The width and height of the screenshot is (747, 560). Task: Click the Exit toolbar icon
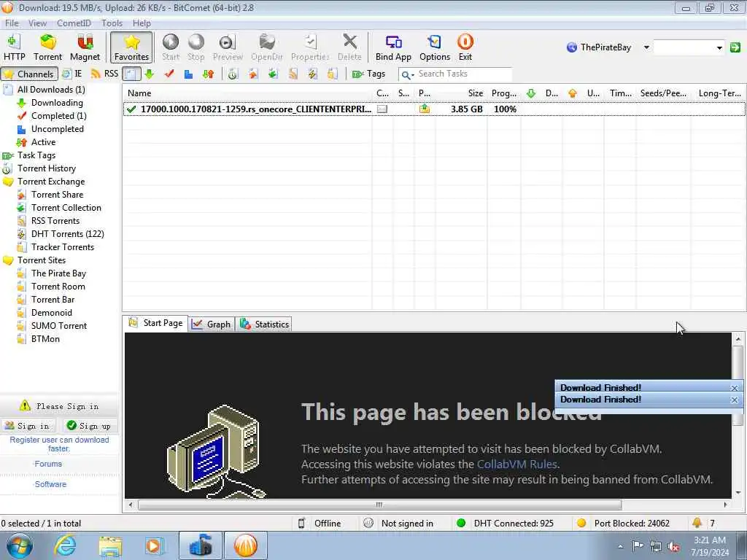[465, 47]
